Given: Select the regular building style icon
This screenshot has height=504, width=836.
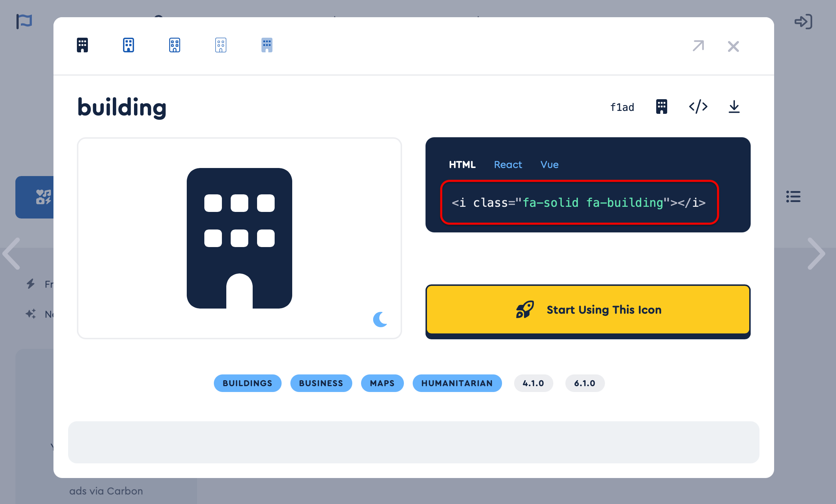Looking at the screenshot, I should 129,45.
